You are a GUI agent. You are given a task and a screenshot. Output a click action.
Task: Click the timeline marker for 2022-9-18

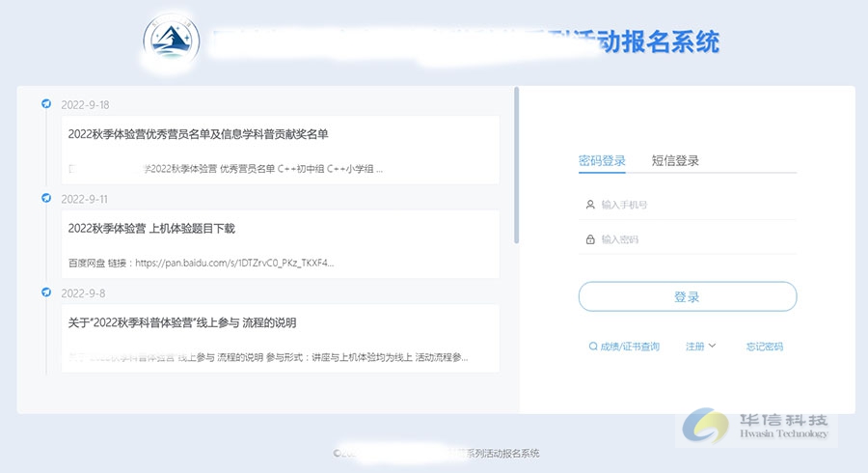click(46, 104)
